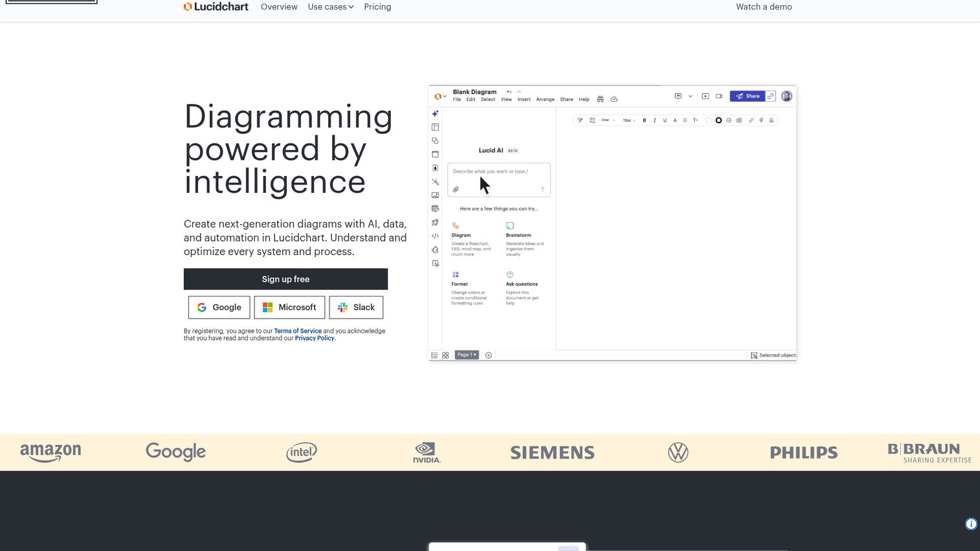Go to the Pricing page
The width and height of the screenshot is (980, 551).
[x=377, y=6]
